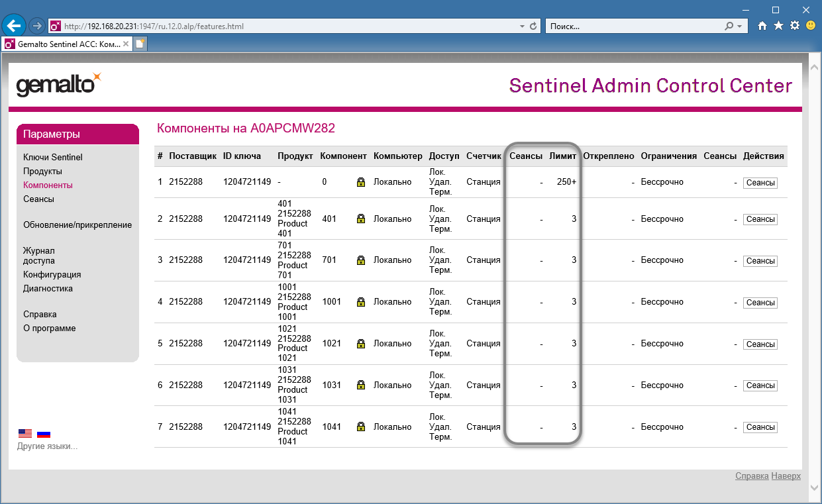Open Конфигурация in the sidebar menu

(x=52, y=275)
